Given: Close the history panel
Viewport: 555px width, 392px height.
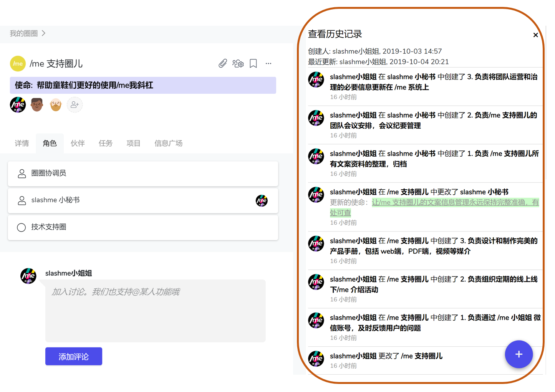Looking at the screenshot, I should pos(535,35).
